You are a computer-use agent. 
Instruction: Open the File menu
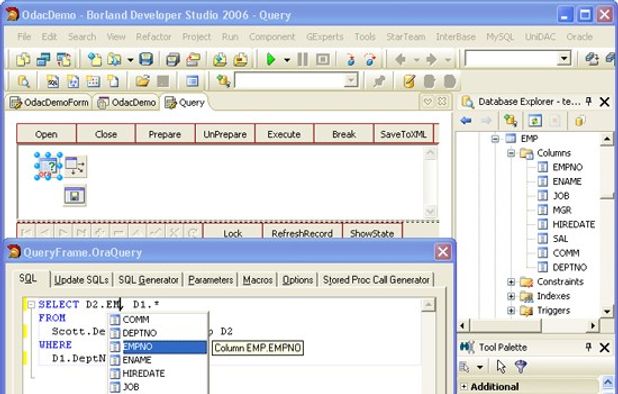[24, 37]
